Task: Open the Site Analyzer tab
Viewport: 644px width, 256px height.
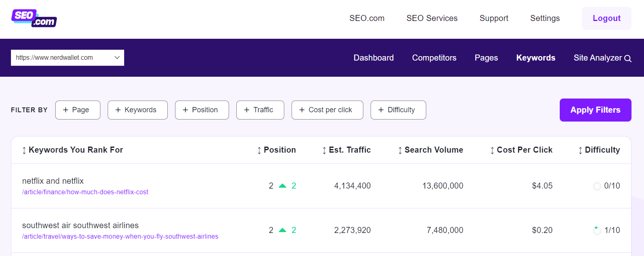Action: [602, 58]
